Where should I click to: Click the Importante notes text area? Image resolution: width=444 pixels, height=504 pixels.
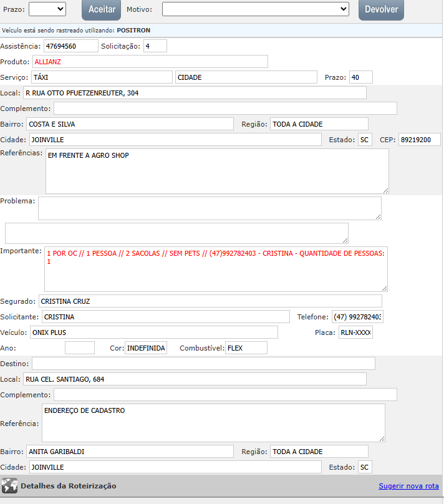(x=216, y=269)
